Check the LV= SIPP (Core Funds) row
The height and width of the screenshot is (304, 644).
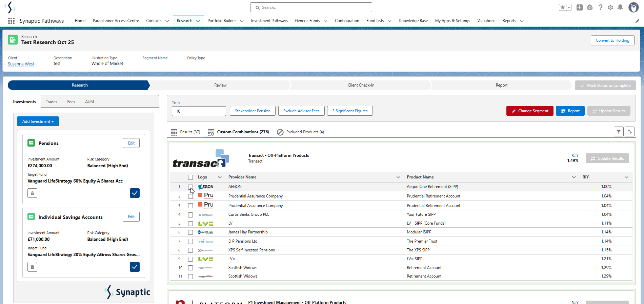coord(190,224)
